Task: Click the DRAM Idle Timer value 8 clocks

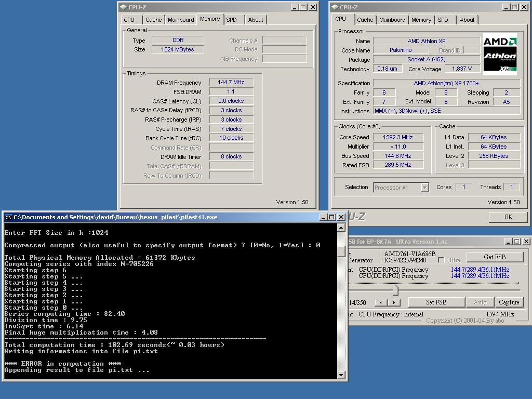Action: pyautogui.click(x=231, y=156)
